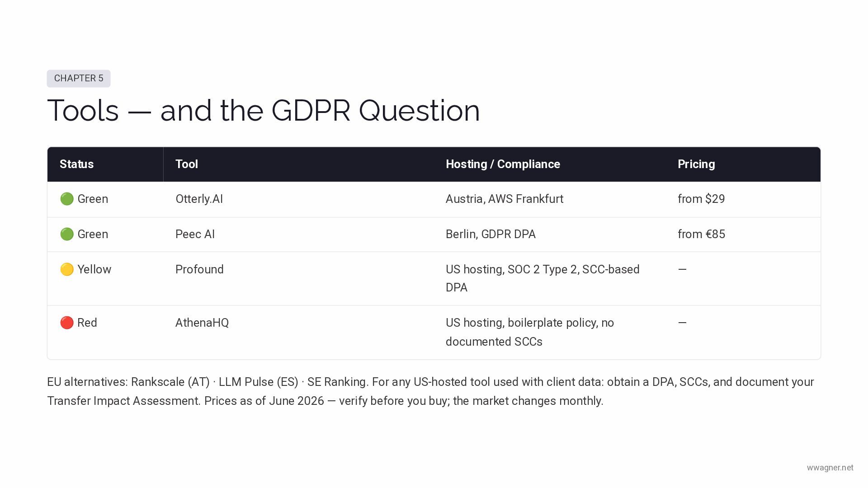Screen dimensions: 868x488
Task: Select the AthenaHQ tool name
Action: click(202, 323)
